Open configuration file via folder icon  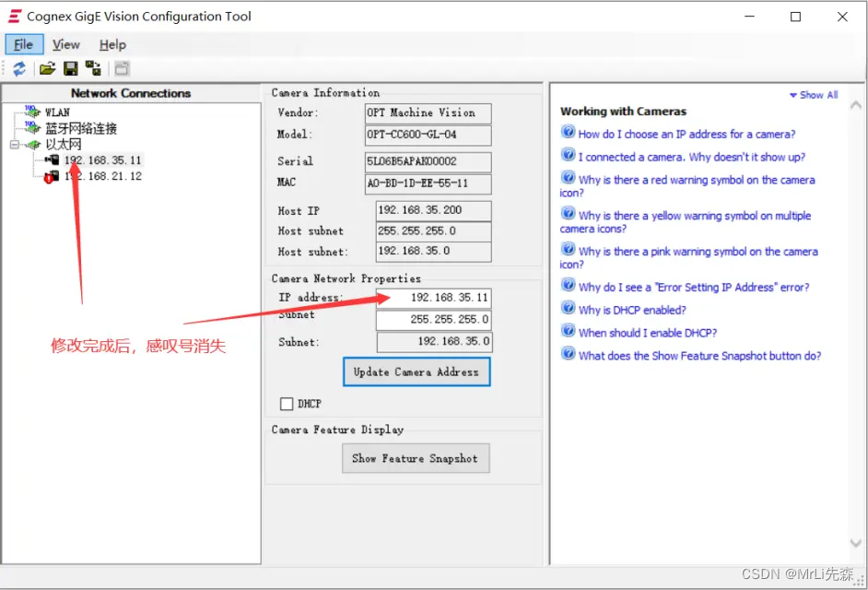click(48, 69)
